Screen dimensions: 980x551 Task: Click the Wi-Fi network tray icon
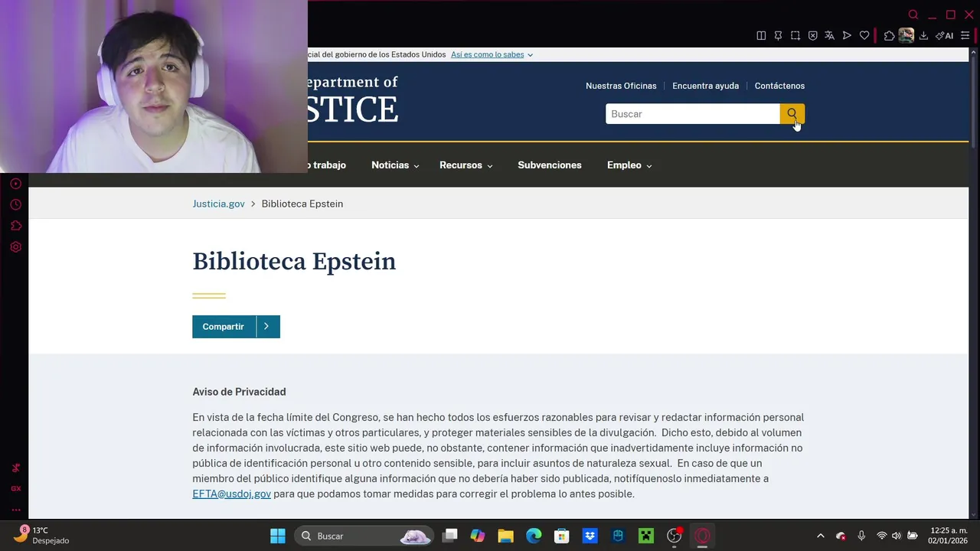pos(882,536)
